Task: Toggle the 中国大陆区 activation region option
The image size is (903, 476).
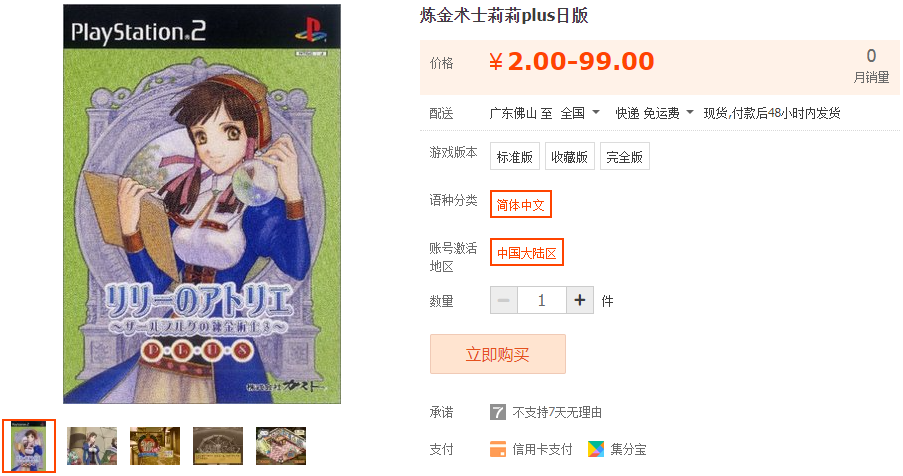Action: pyautogui.click(x=526, y=252)
